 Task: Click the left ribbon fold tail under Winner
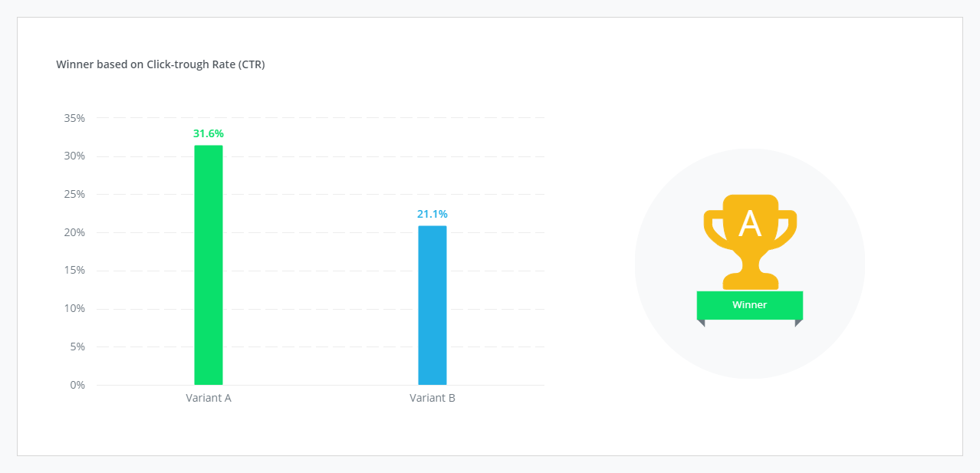click(701, 324)
